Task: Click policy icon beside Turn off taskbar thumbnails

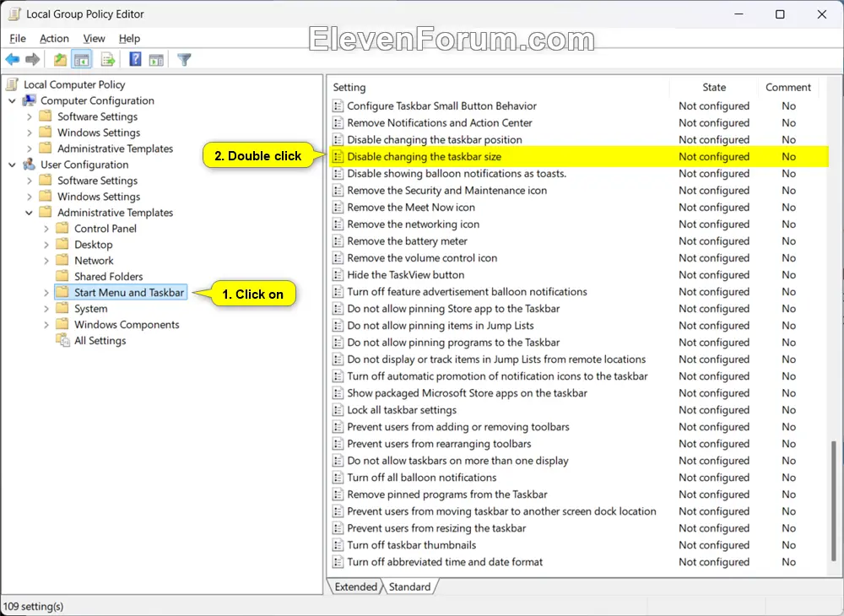Action: 338,545
